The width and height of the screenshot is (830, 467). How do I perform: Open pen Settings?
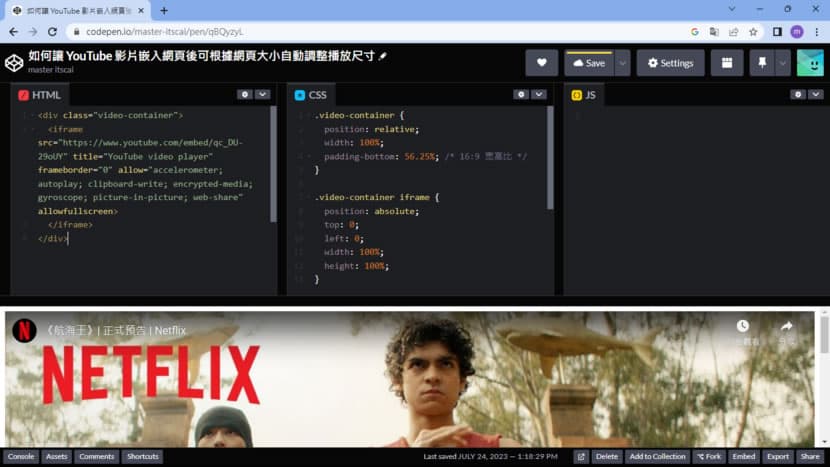(x=670, y=63)
